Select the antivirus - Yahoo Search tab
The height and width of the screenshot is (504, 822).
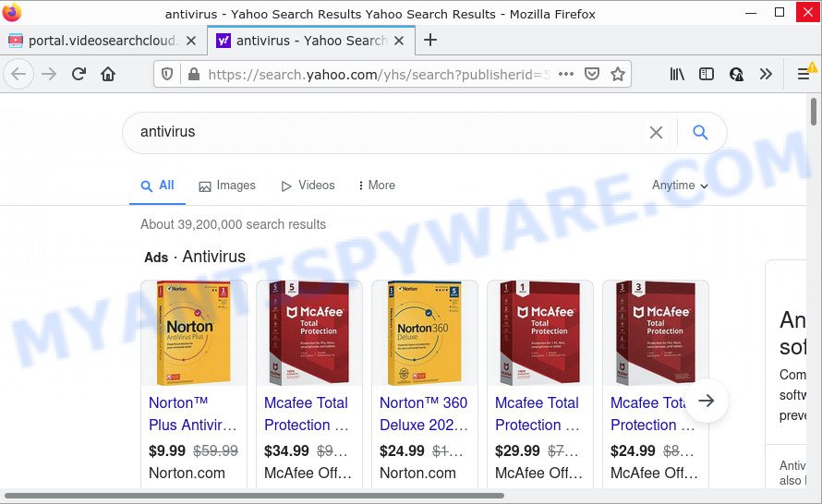(311, 41)
